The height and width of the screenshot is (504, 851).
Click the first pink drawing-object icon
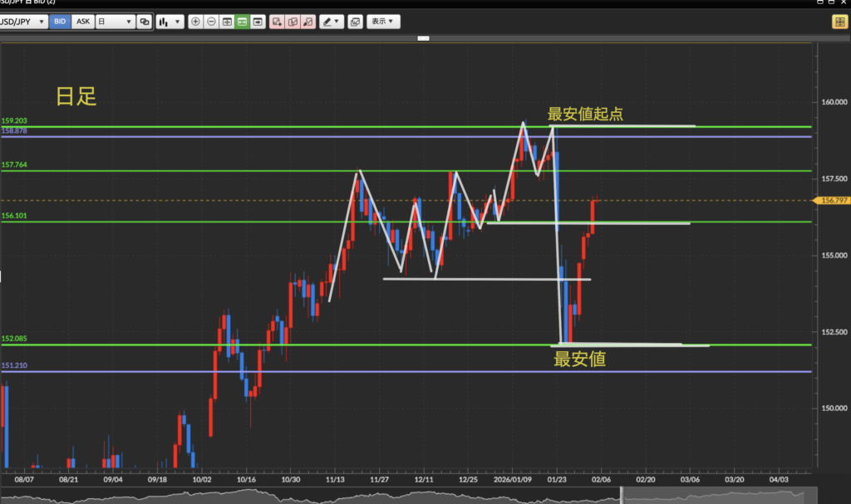[x=278, y=22]
